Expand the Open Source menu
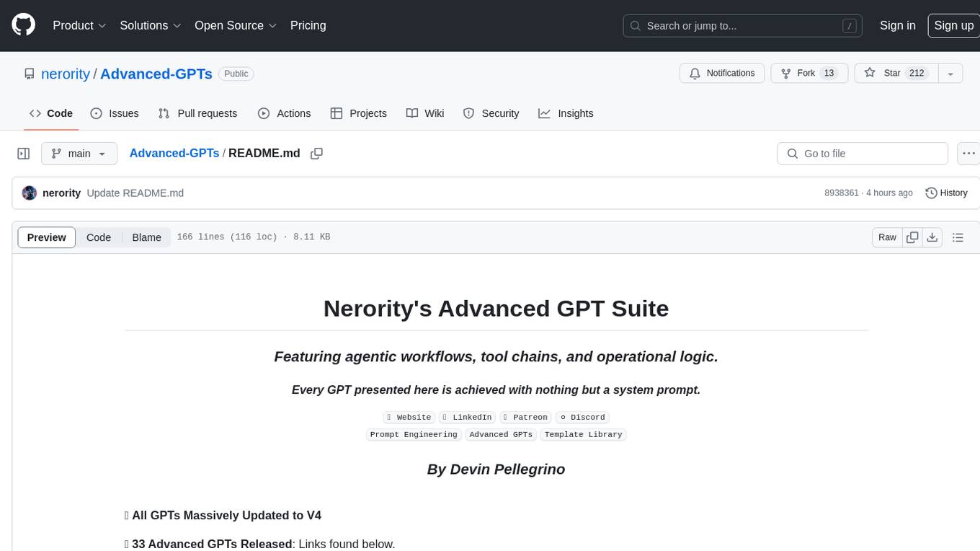This screenshot has width=980, height=551. [x=236, y=25]
